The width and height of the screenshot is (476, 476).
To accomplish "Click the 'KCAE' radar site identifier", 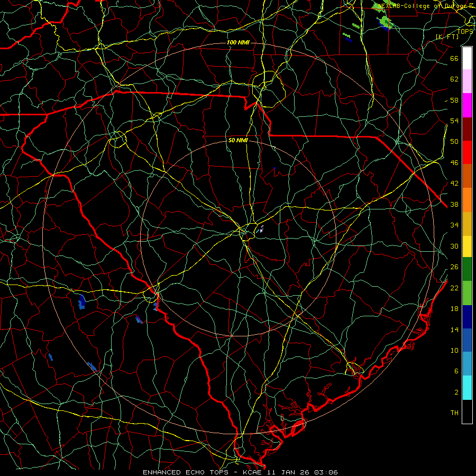I will tap(253, 472).
